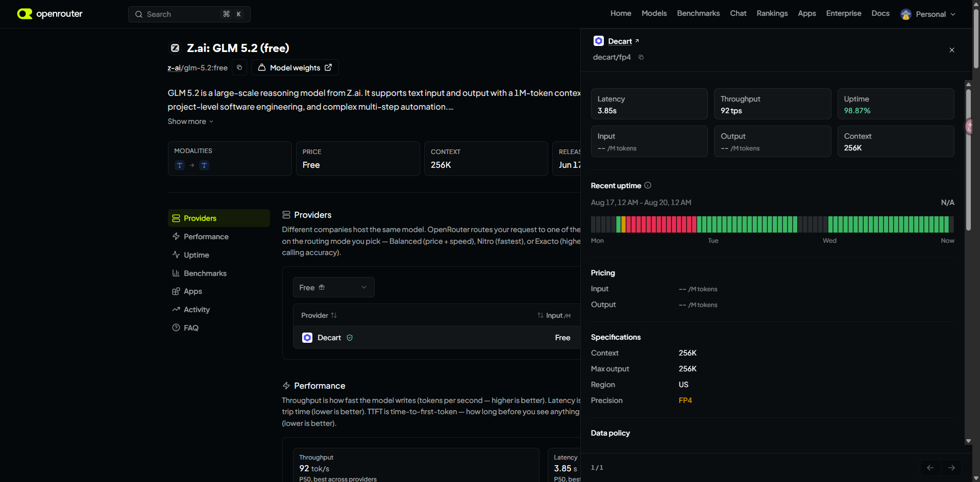
Task: Go to next provider with right arrow
Action: point(951,468)
